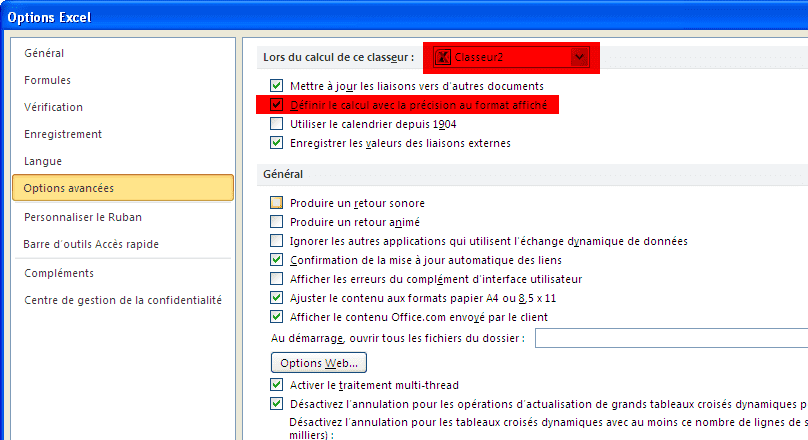Select the Langue category
Viewport: 808px width, 440px height.
pos(43,161)
